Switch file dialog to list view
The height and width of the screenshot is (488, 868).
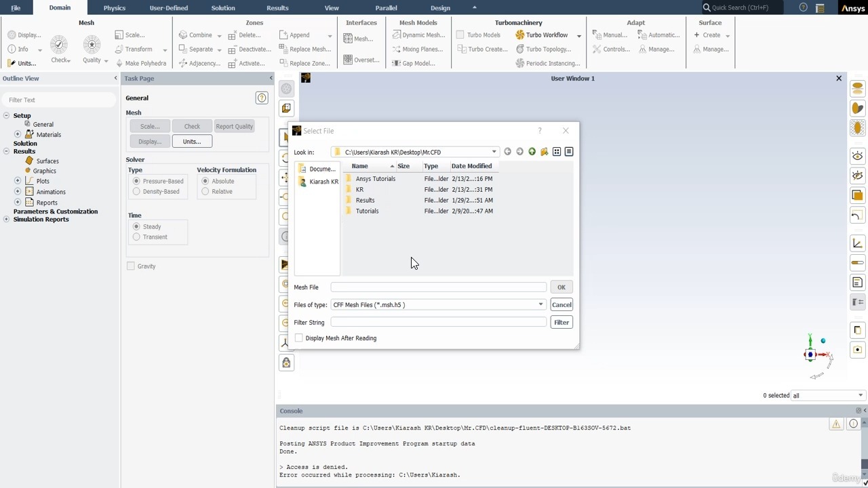[557, 152]
